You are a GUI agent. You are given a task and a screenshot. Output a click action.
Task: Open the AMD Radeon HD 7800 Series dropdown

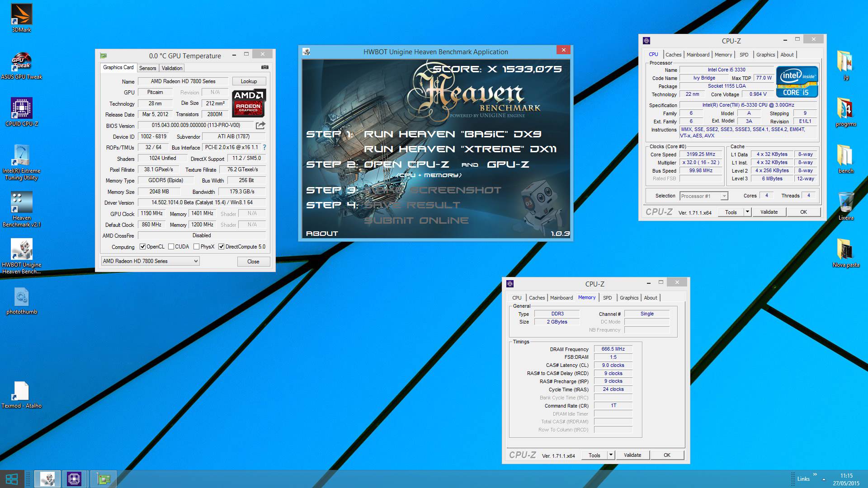pyautogui.click(x=150, y=261)
